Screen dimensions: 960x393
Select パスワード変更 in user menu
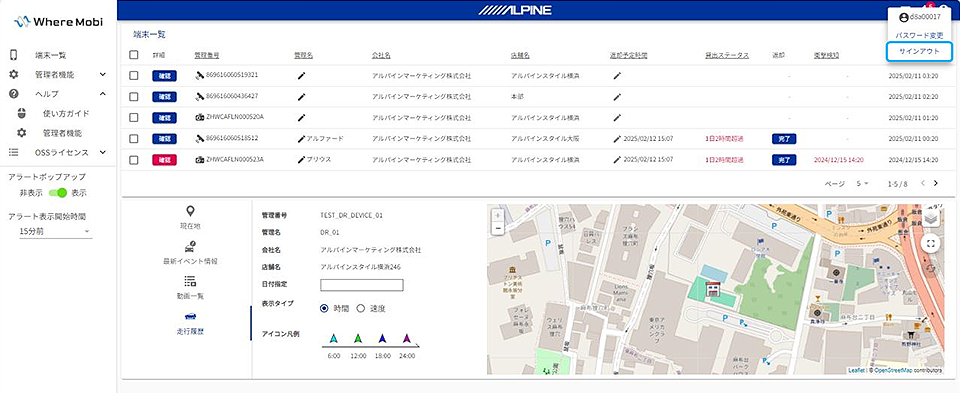pyautogui.click(x=919, y=36)
